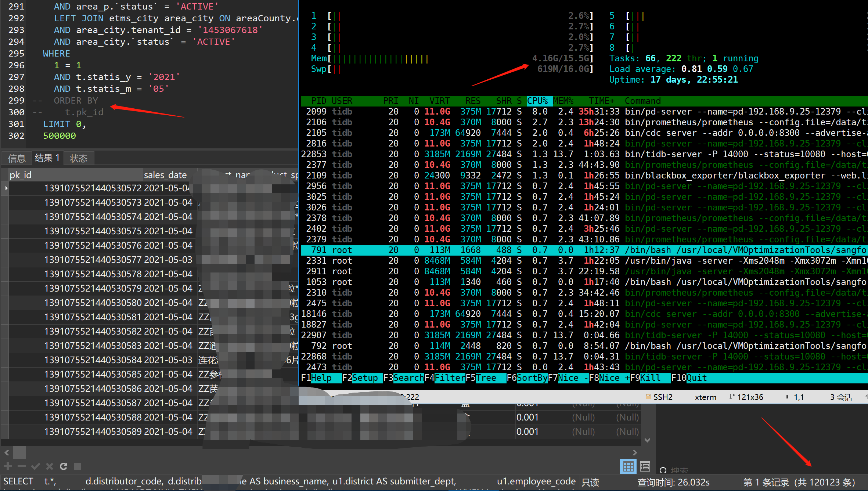
Task: Click F9 Kill in htop footer
Action: [x=651, y=378]
